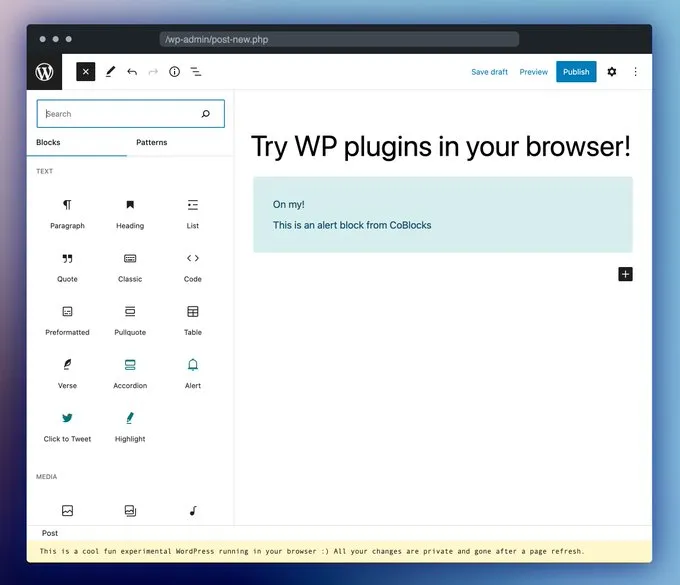The width and height of the screenshot is (680, 585).
Task: Insert a Preformatted block
Action: click(67, 320)
